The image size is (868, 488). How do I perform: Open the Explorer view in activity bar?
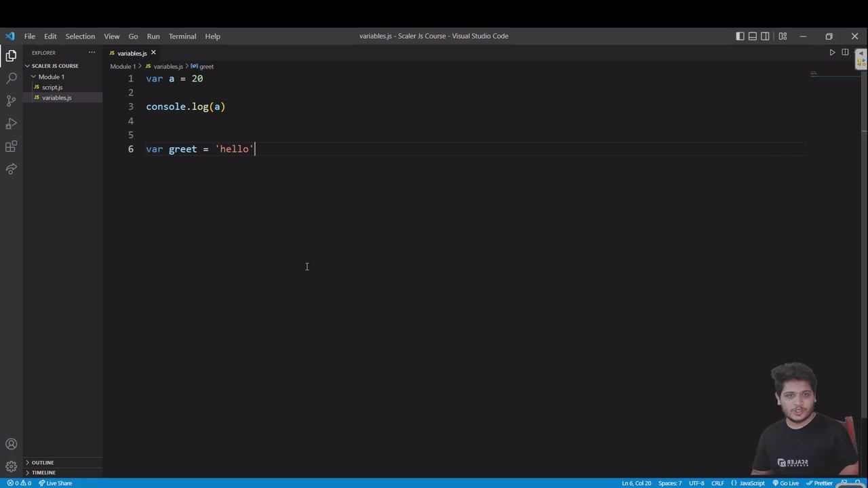coord(11,56)
